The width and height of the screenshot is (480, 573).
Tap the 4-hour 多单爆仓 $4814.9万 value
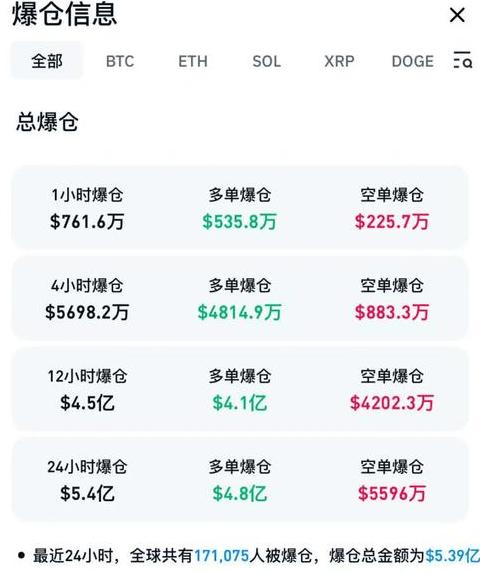239,312
